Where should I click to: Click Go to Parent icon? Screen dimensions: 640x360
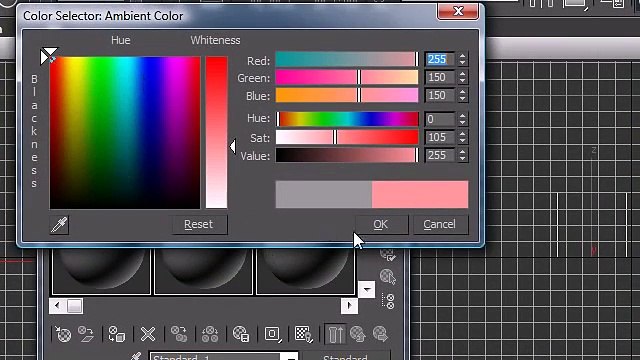(x=358, y=334)
